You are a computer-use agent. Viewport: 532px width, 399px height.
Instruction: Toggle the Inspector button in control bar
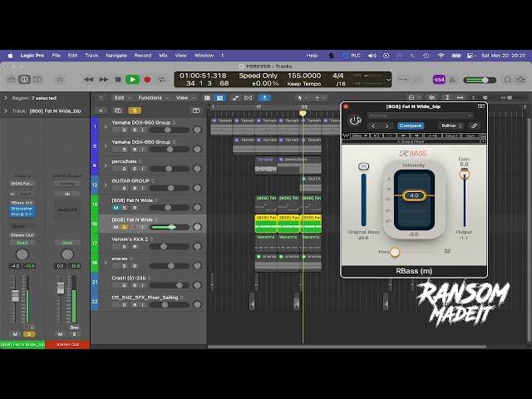(x=24, y=80)
